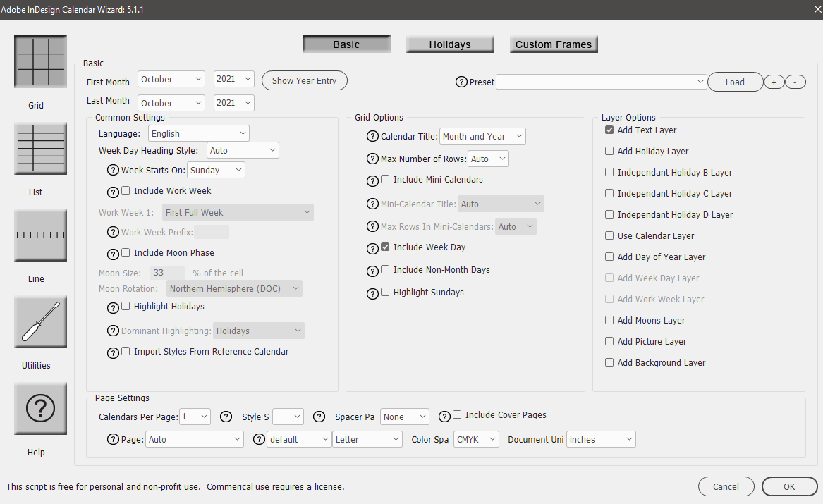The width and height of the screenshot is (823, 504).
Task: Click help icon beside Include Non-Month Days
Action: (372, 271)
